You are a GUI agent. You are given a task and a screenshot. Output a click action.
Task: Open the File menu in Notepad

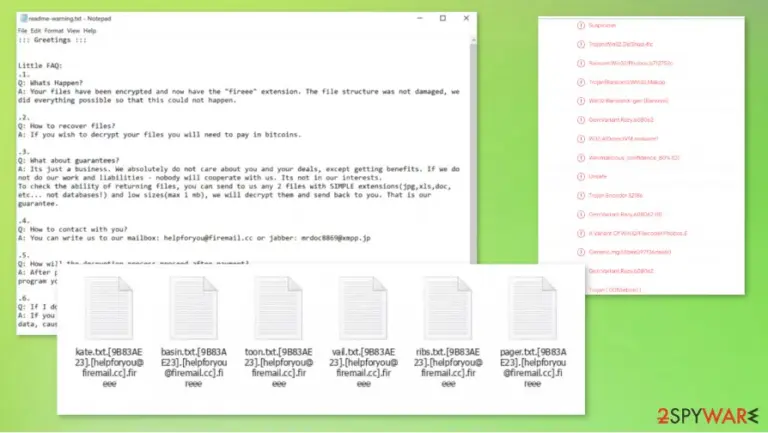23,31
